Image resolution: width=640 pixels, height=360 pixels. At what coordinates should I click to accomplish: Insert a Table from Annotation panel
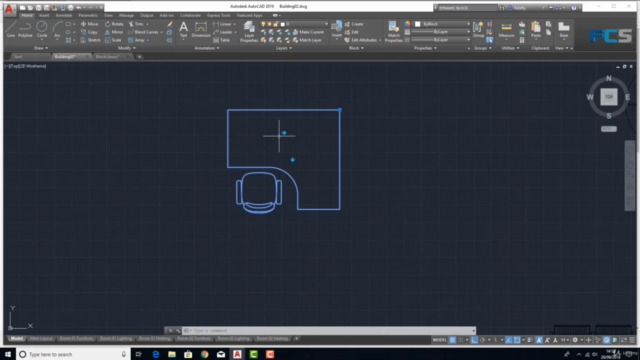[x=221, y=40]
